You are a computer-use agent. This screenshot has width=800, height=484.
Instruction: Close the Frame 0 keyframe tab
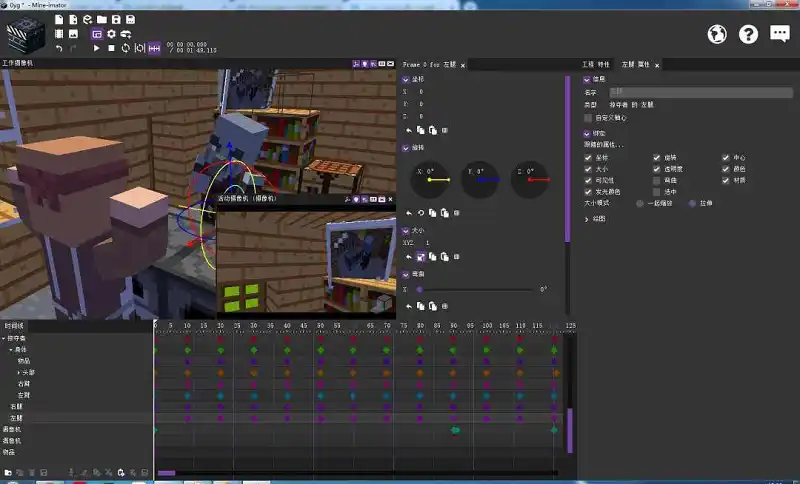463,65
